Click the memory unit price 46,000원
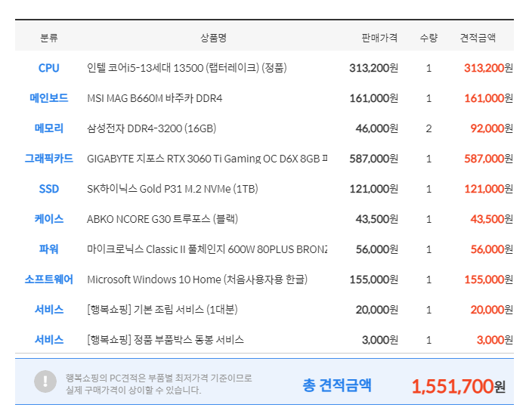The height and width of the screenshot is (420, 529). click(377, 128)
